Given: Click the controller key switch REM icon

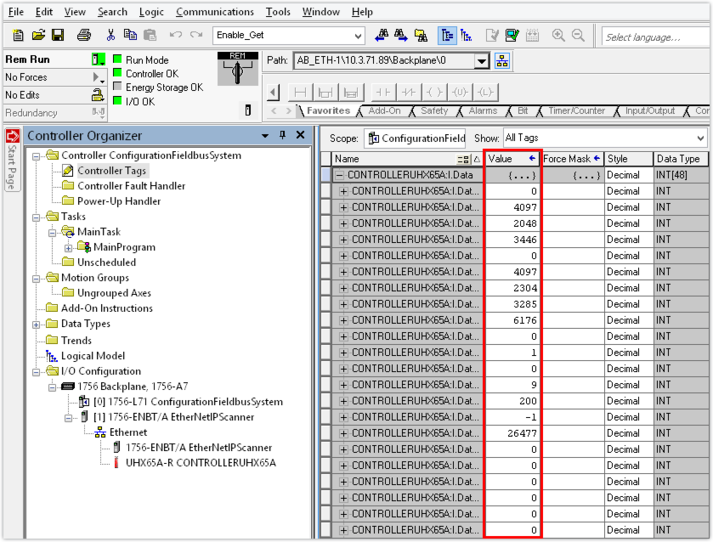Looking at the screenshot, I should 238,71.
